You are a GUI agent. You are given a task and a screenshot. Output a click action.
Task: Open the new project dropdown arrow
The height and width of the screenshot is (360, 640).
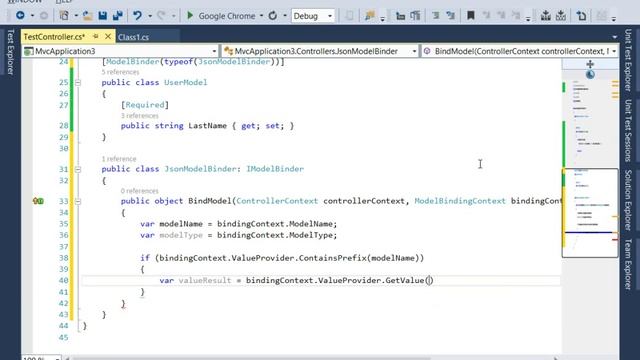76,16
